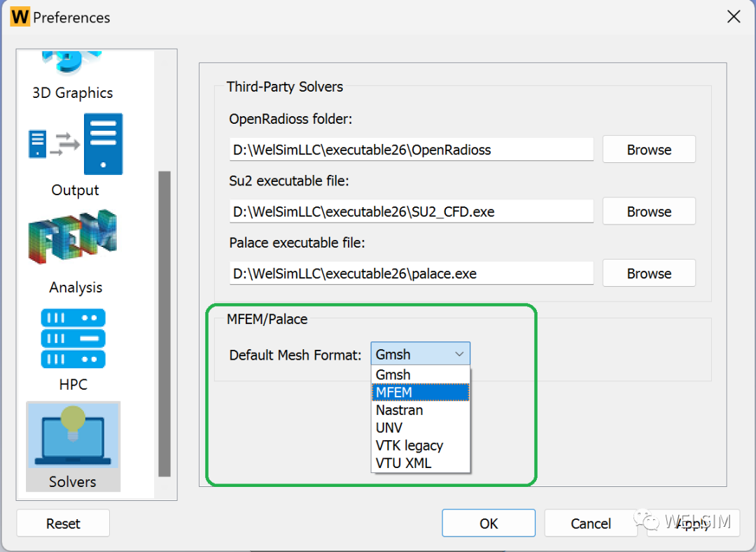This screenshot has width=756, height=552.
Task: Click the "Su2 executable file:" label
Action: tap(289, 181)
